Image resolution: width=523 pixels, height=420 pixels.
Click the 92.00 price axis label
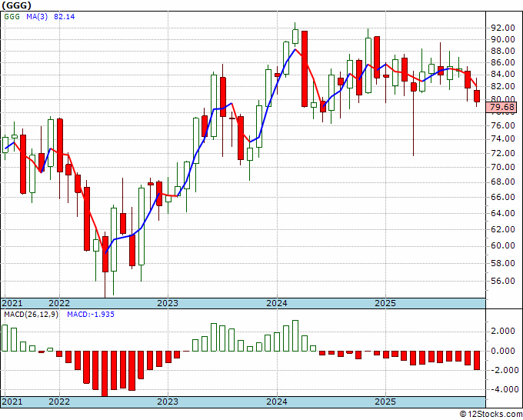click(503, 28)
